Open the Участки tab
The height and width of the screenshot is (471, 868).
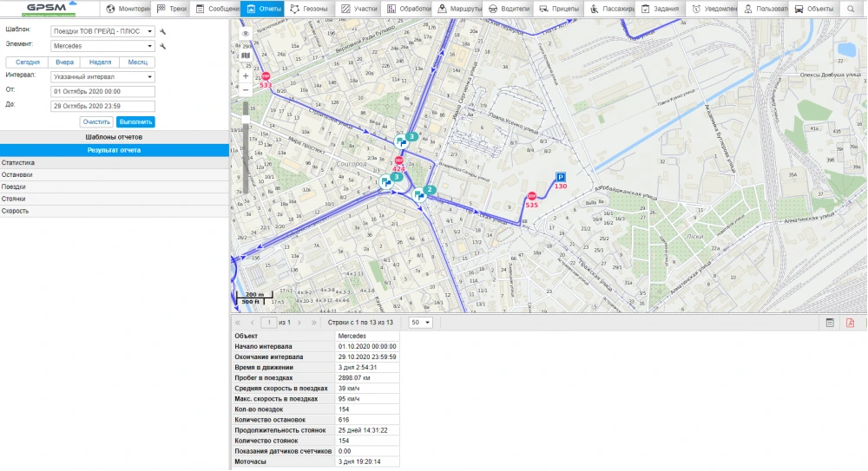(x=358, y=9)
